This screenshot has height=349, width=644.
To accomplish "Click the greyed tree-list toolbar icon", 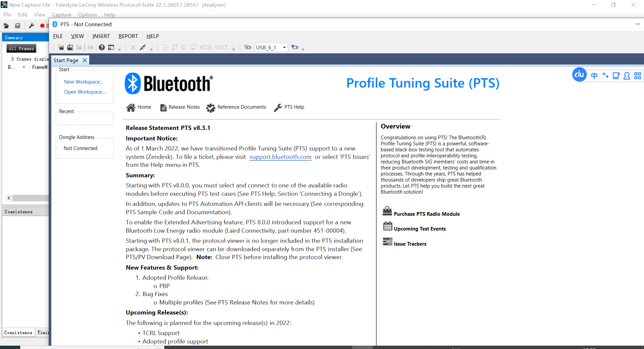I will (165, 47).
